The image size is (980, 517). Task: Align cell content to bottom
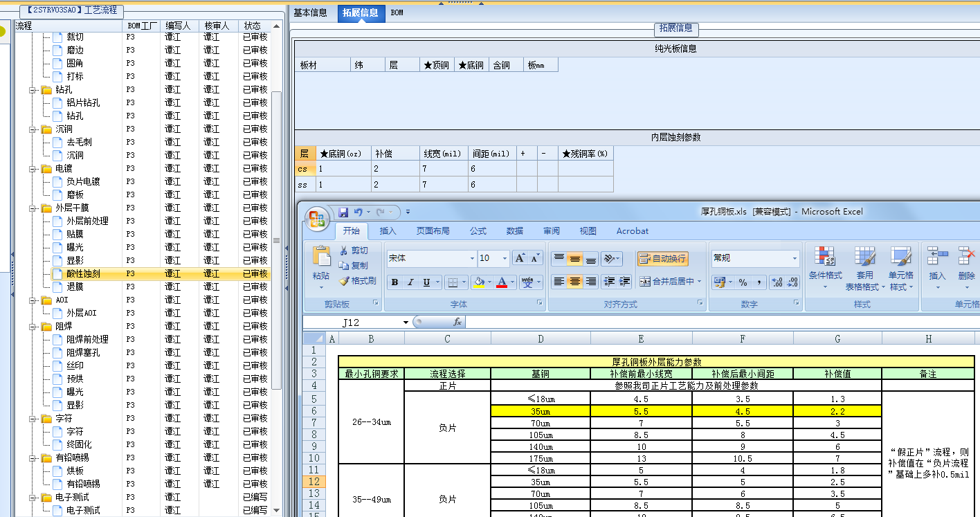tap(590, 259)
